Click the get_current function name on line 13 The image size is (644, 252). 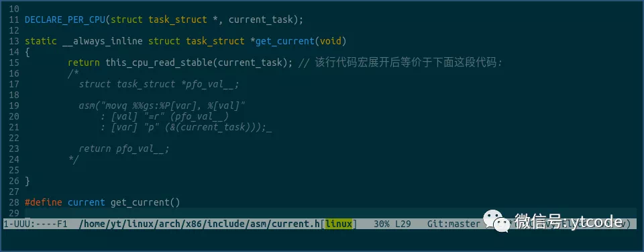284,41
